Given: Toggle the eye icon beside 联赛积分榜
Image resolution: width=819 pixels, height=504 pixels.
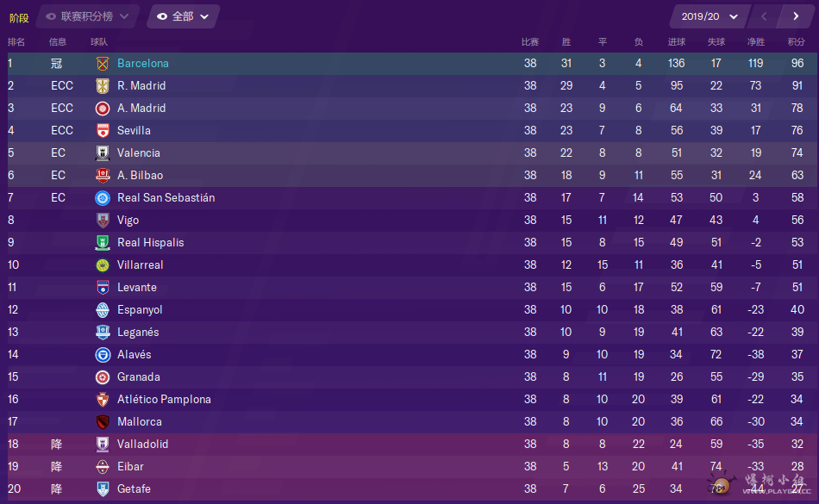Looking at the screenshot, I should click(x=51, y=16).
